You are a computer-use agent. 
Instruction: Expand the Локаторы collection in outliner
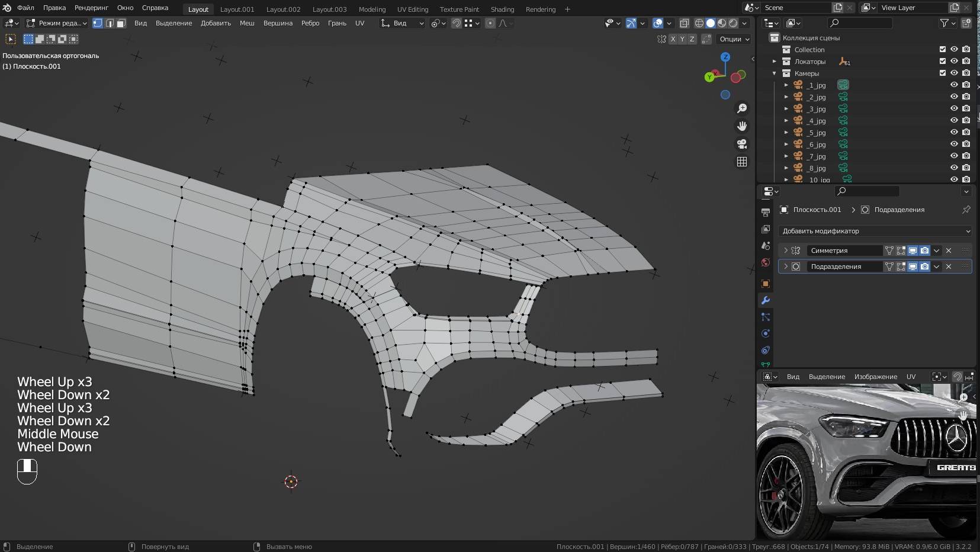tap(776, 61)
